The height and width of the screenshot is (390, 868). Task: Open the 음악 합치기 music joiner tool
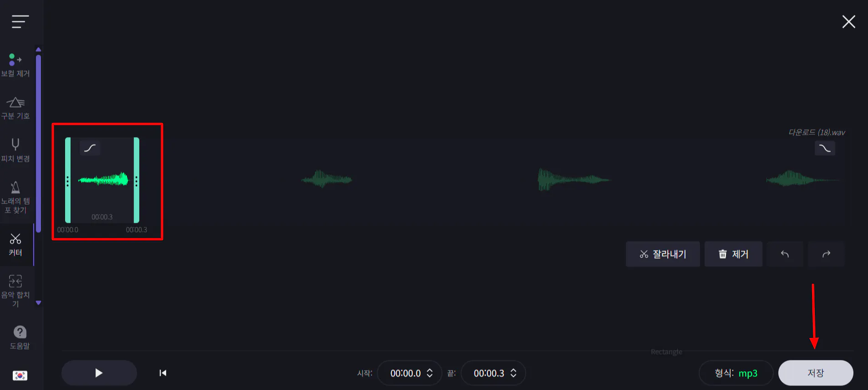tap(15, 291)
